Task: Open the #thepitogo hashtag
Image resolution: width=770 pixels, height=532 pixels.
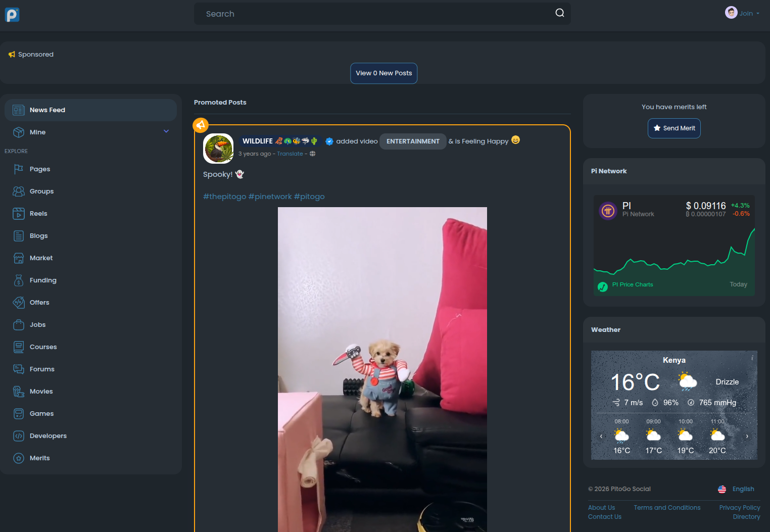Action: (x=225, y=197)
